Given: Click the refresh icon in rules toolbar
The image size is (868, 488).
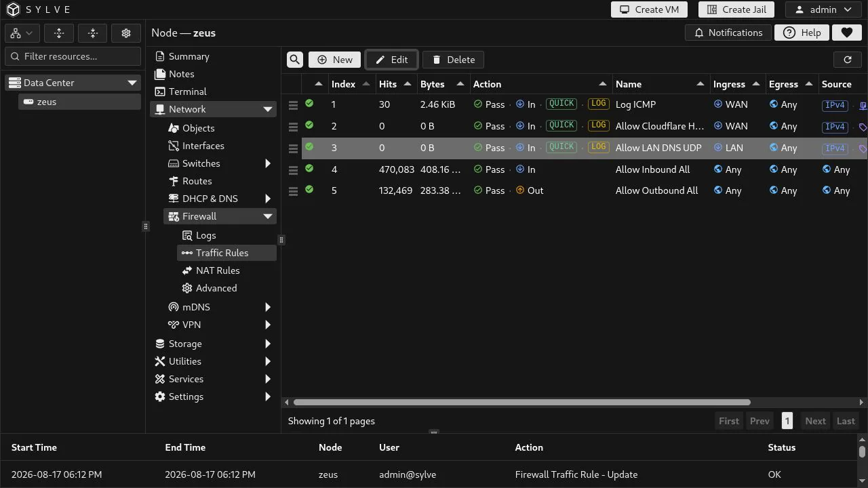Looking at the screenshot, I should (x=847, y=60).
